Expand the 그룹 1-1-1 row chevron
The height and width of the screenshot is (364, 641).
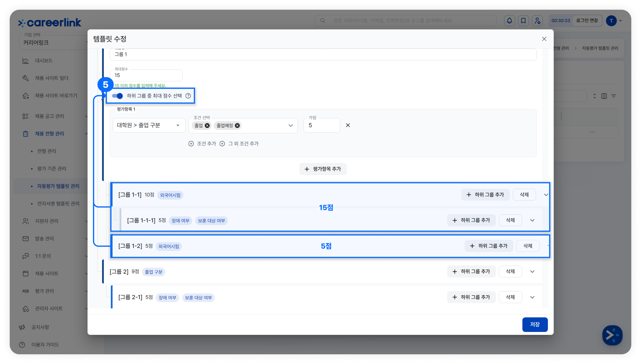tap(532, 220)
